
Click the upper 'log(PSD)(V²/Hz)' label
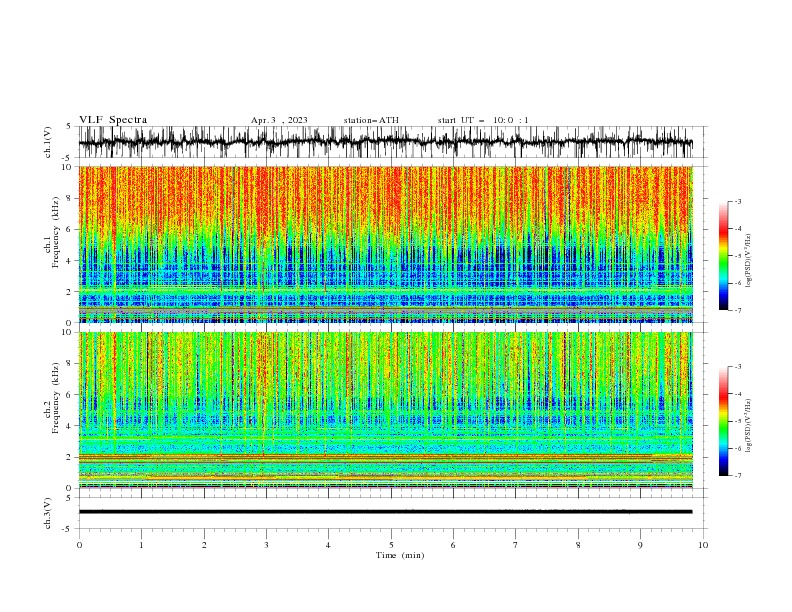tap(748, 261)
